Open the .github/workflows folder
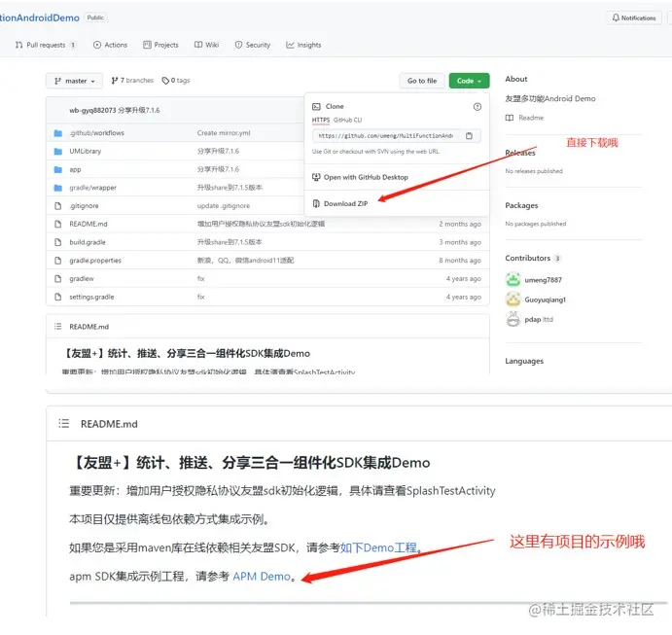 (97, 133)
